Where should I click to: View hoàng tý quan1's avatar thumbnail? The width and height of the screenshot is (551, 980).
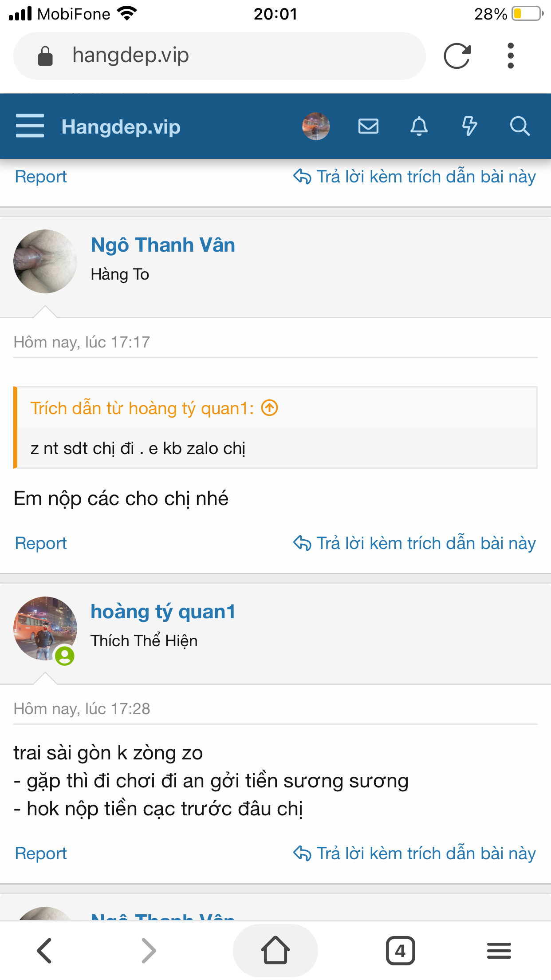click(x=45, y=628)
